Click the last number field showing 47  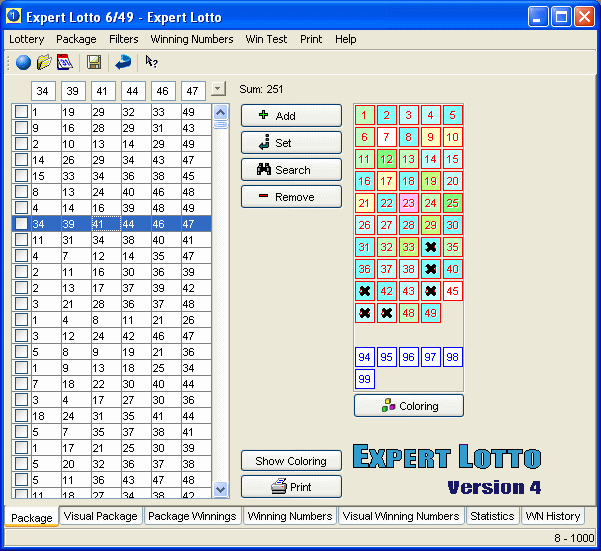(193, 91)
